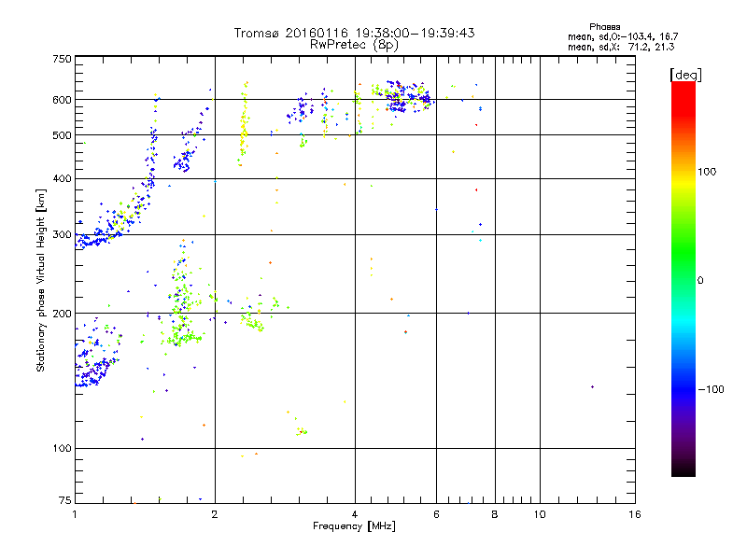
Task: Click the colorbar tick label '-100'
Action: [x=711, y=389]
